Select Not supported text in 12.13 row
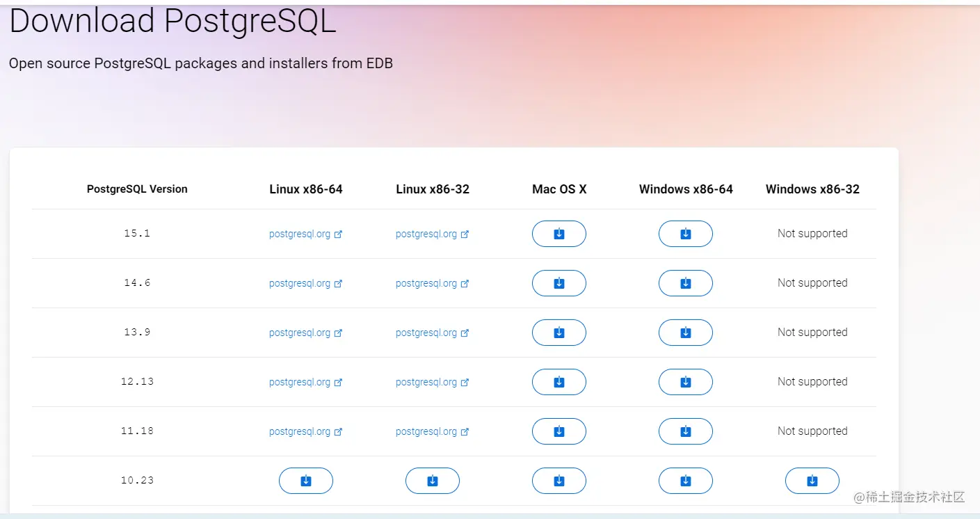 pyautogui.click(x=812, y=382)
